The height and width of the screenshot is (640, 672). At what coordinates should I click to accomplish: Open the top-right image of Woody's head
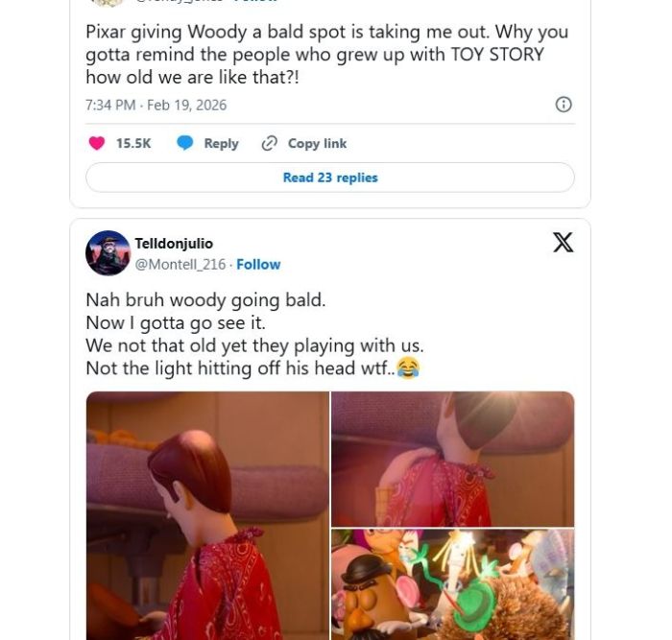[x=452, y=459]
